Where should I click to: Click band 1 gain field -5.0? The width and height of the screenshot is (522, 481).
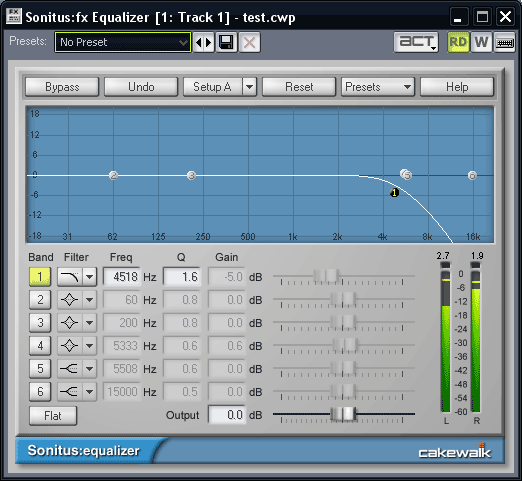(227, 277)
